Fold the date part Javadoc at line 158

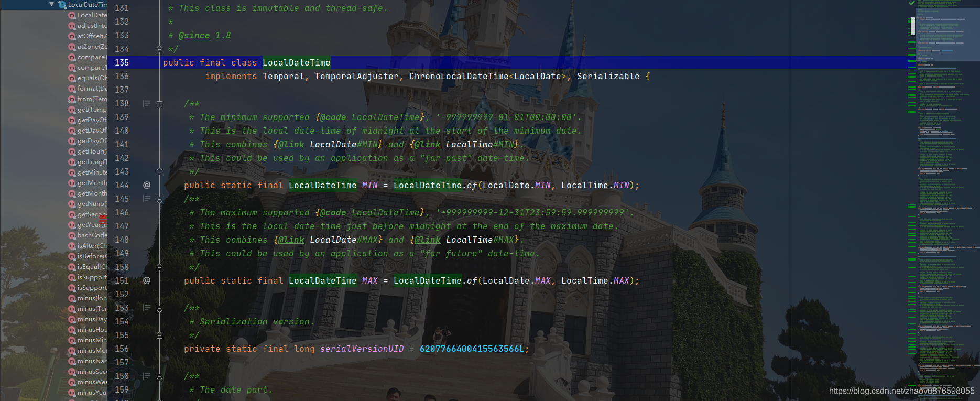point(159,376)
